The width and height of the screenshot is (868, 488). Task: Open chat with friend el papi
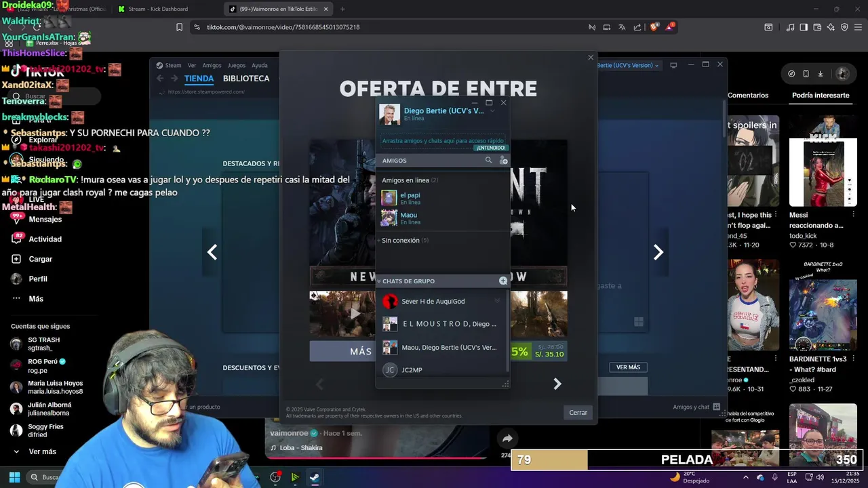point(443,198)
